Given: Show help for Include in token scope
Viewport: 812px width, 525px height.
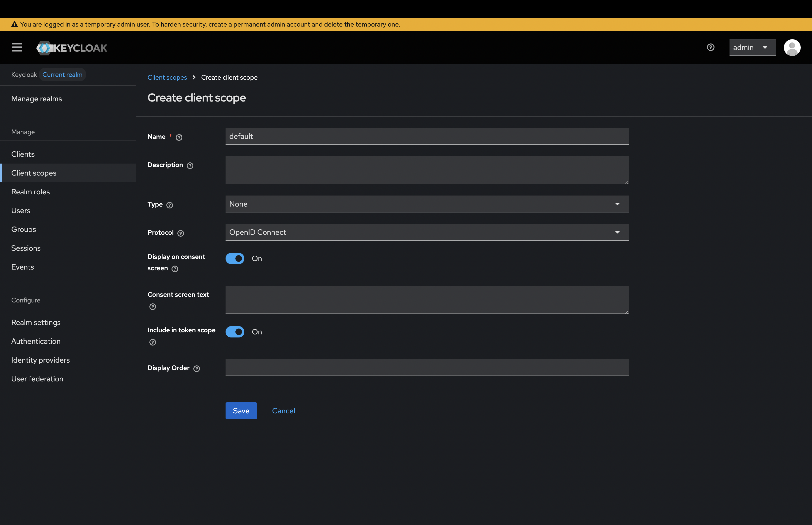Looking at the screenshot, I should tap(153, 342).
